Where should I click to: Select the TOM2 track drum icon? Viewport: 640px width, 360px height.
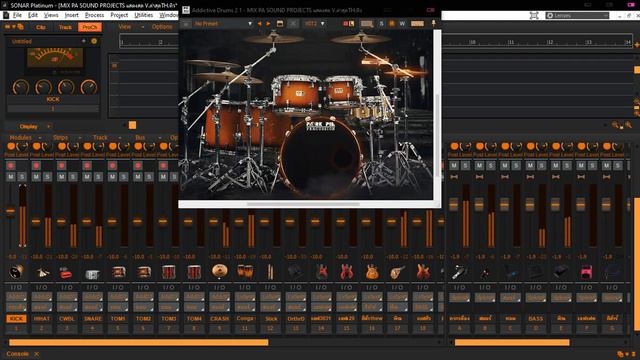point(143,272)
